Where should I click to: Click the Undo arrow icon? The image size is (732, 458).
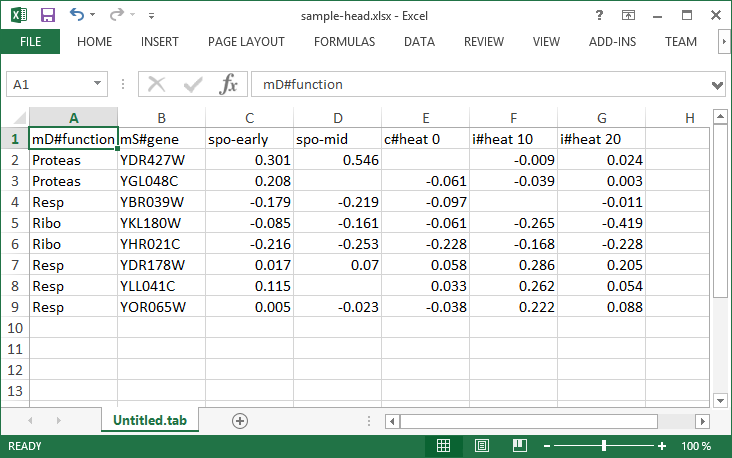78,16
